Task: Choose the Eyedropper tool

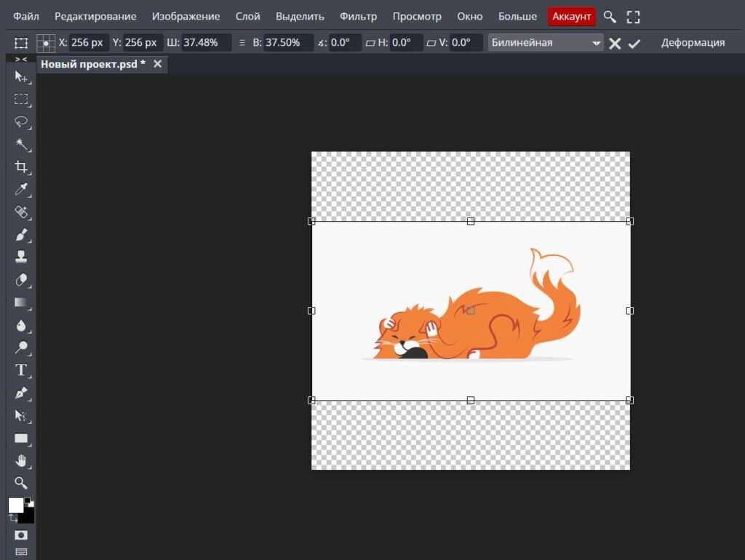Action: click(x=21, y=190)
